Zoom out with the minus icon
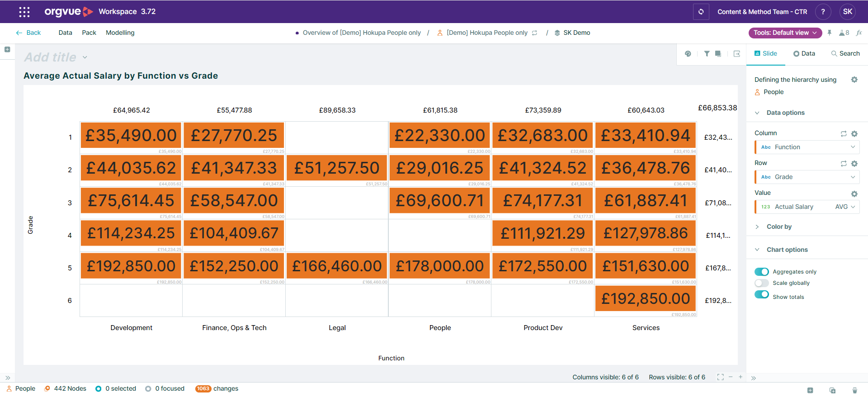 click(x=731, y=377)
